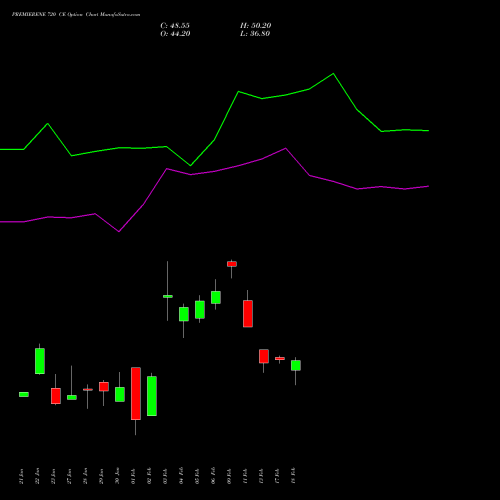500x500 pixels.
Task: Select the '05 Feb' date label
Action: (x=198, y=476)
